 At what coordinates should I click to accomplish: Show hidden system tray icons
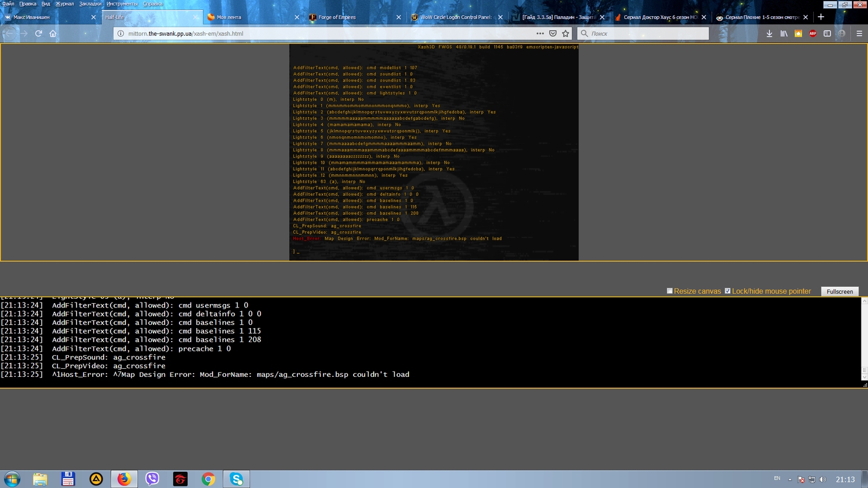[790, 479]
